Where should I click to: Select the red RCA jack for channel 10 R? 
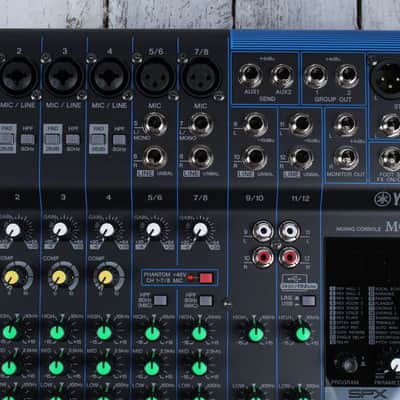coord(263,257)
